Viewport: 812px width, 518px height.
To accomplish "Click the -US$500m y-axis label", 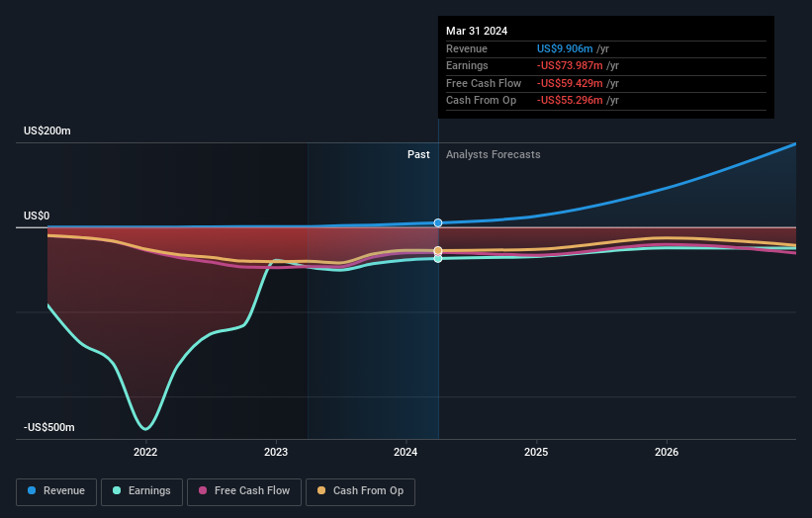I will (x=49, y=427).
